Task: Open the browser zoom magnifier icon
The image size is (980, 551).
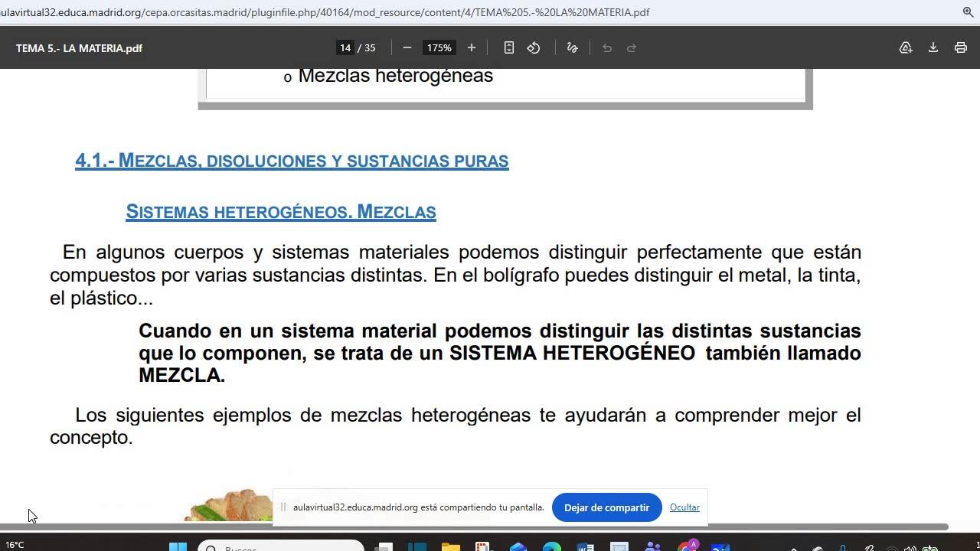Action: 968,12
